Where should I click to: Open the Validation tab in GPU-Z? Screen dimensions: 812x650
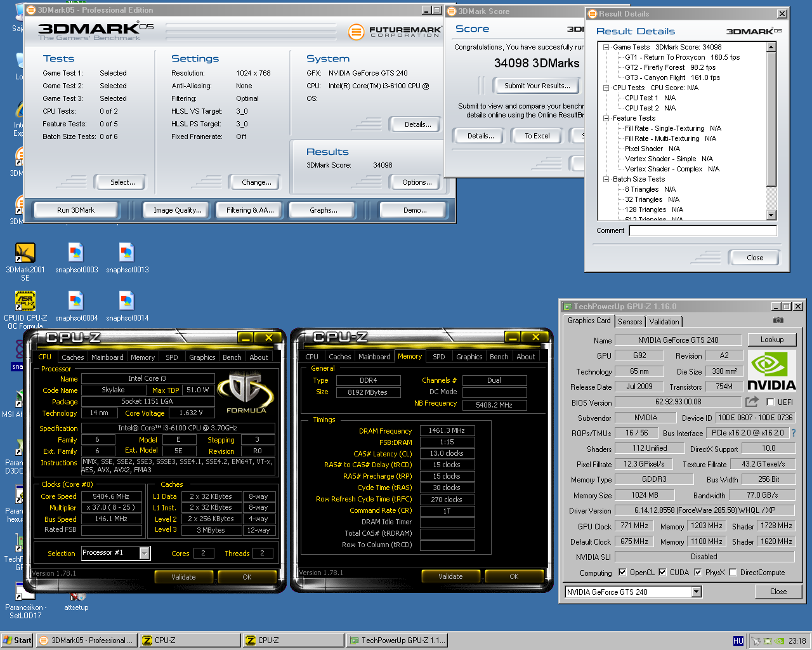tap(664, 322)
